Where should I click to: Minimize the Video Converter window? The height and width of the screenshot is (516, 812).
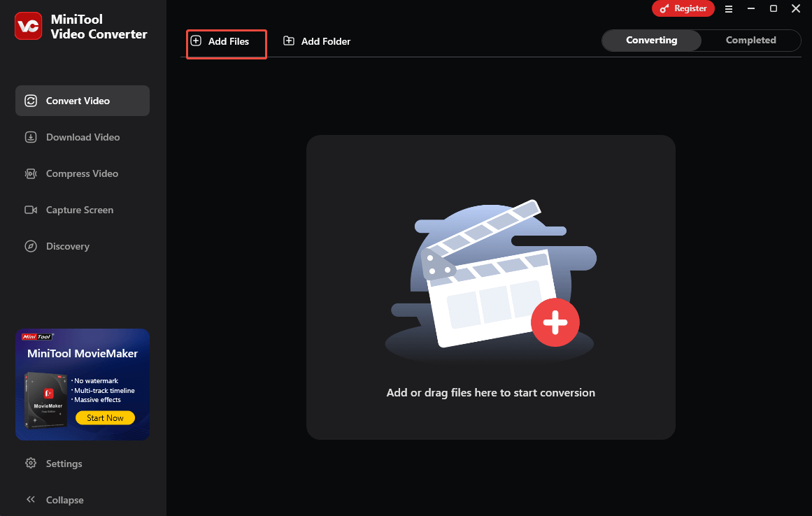coord(751,8)
